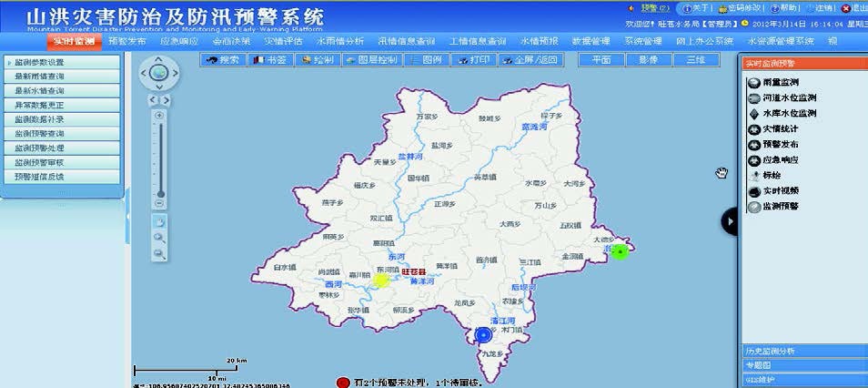Screen dimensions: 868x388
Task: Click the blue marker near 清江河
Action: tap(484, 335)
